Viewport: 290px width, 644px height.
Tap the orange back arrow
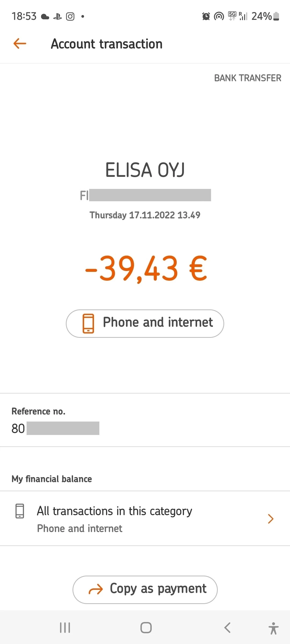pos(20,43)
